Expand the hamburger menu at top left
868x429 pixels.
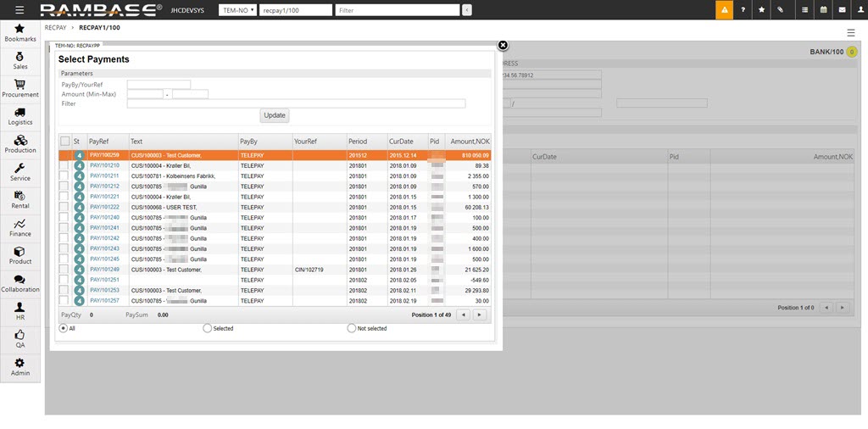19,10
